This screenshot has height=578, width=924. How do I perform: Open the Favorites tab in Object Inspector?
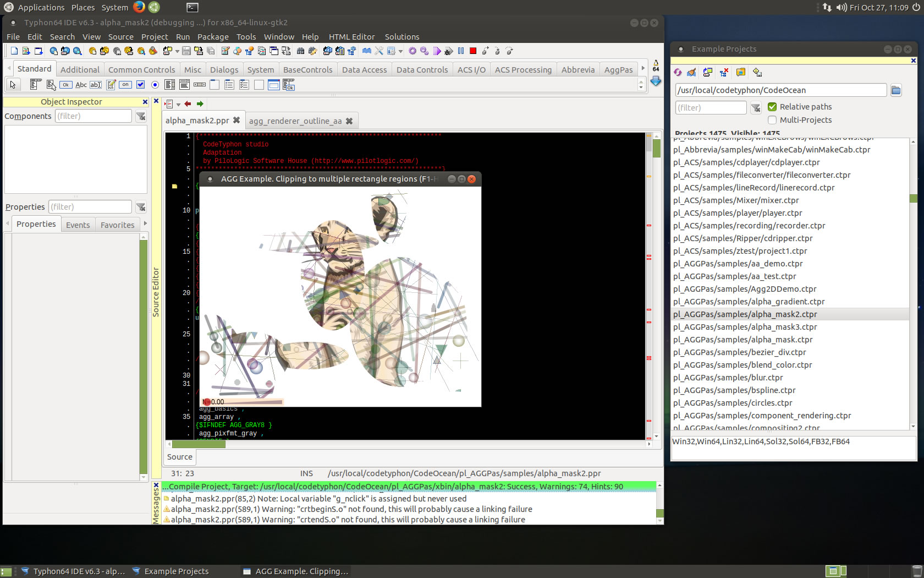[x=117, y=225]
